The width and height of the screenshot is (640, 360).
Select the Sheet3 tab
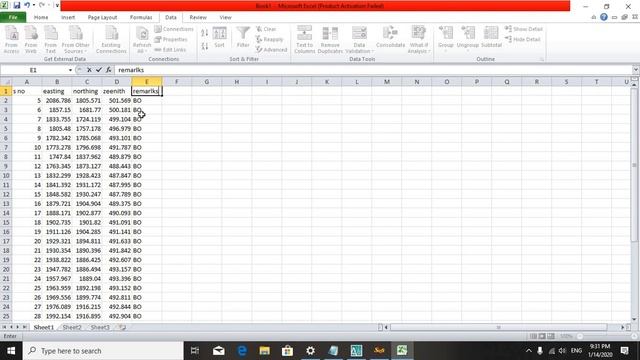coord(100,327)
